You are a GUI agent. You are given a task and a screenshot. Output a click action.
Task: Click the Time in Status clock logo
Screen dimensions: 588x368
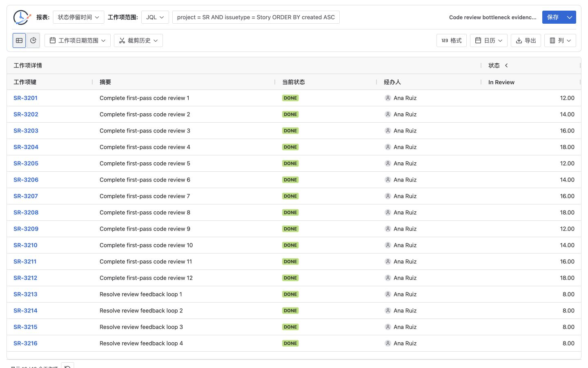22,17
